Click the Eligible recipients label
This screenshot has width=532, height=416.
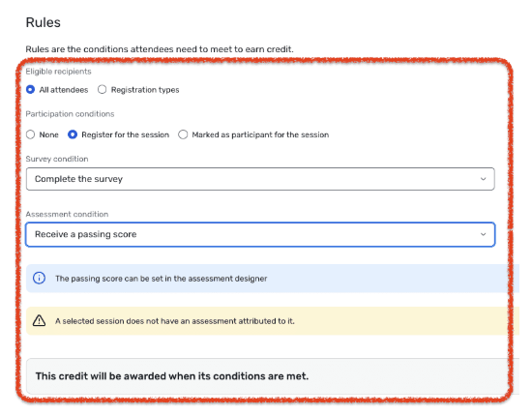(58, 72)
